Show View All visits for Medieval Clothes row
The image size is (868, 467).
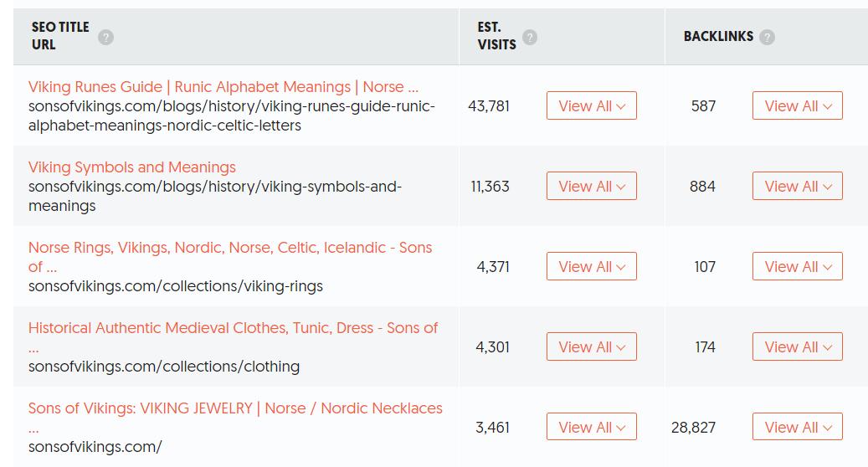pyautogui.click(x=591, y=347)
